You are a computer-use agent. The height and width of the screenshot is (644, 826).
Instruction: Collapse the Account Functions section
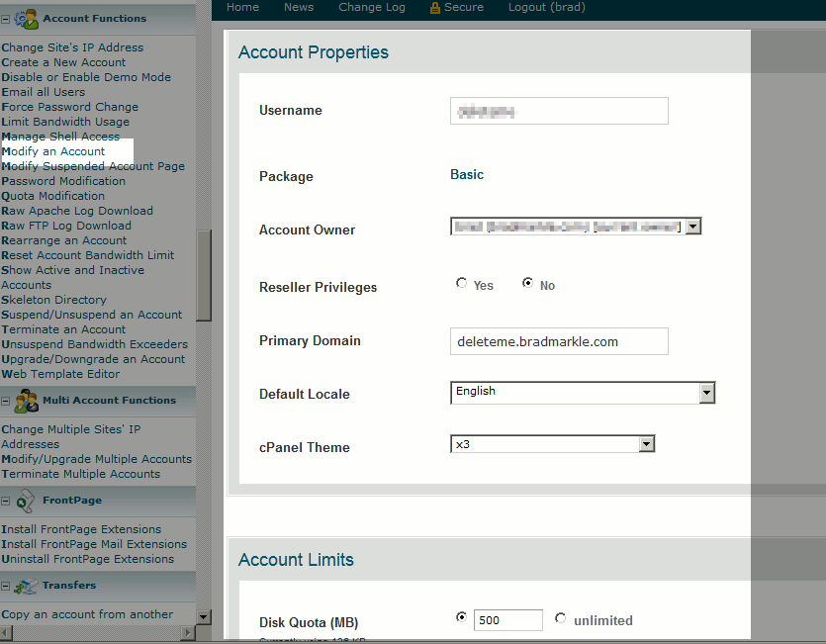coord(5,19)
